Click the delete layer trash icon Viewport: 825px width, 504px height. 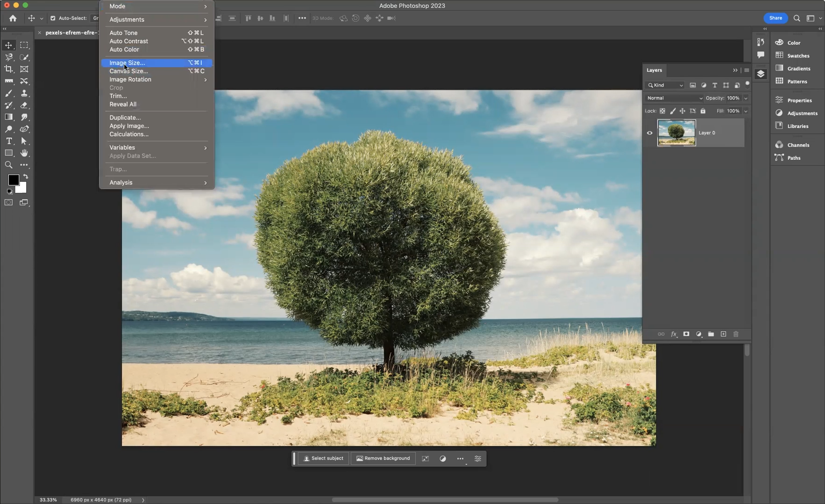pos(736,334)
